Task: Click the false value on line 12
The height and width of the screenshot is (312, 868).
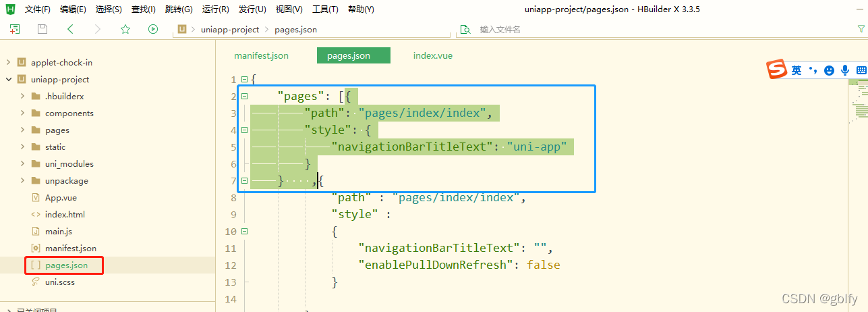Action: tap(544, 265)
